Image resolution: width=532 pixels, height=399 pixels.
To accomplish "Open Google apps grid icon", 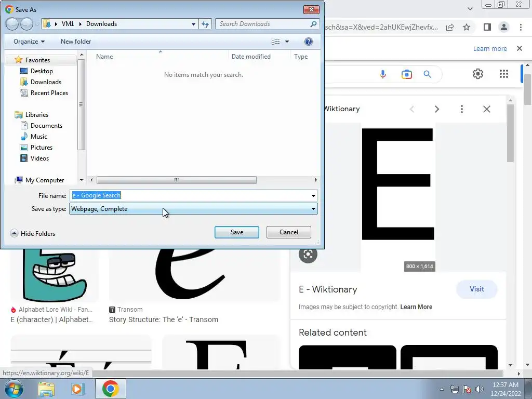I will tap(504, 74).
